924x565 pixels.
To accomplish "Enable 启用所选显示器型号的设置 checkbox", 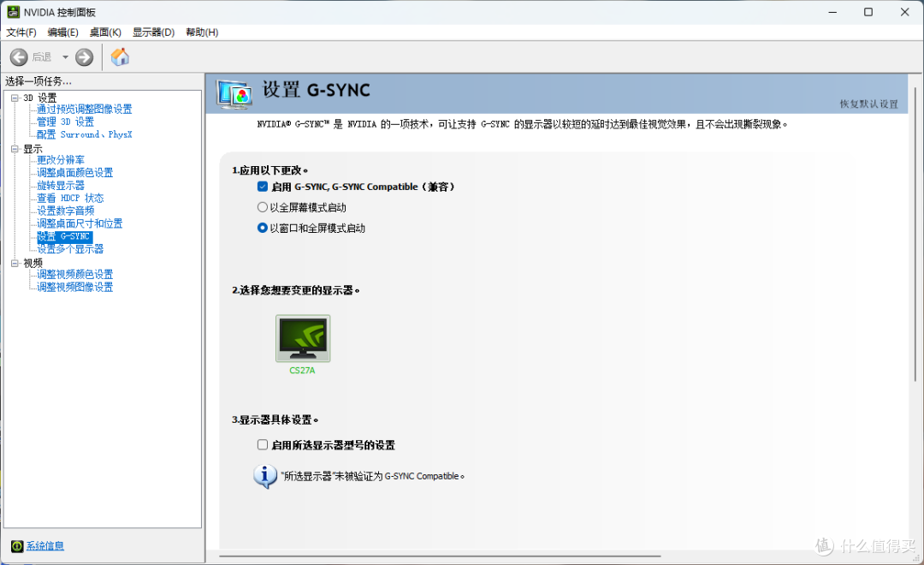I will tap(263, 444).
